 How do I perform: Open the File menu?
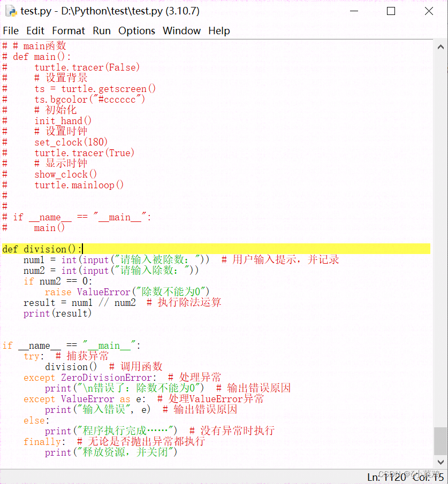(11, 31)
